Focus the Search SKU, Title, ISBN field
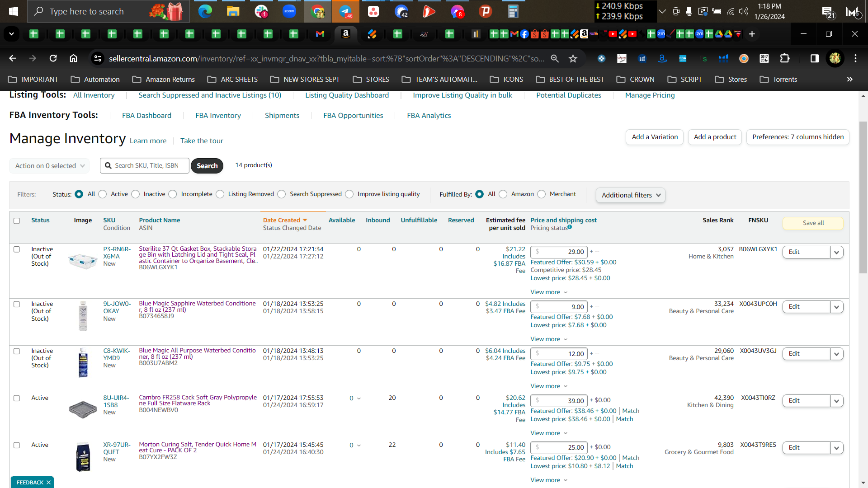 [145, 166]
